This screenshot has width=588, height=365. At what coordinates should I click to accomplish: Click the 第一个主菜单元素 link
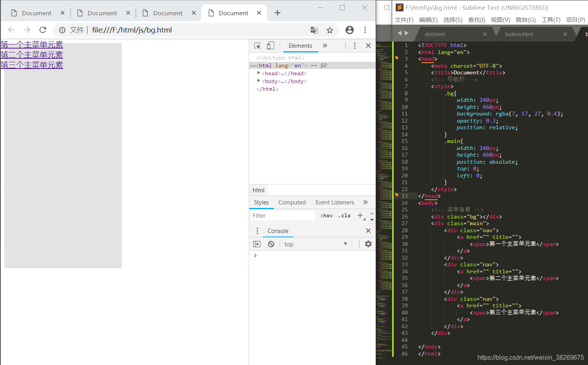coord(32,45)
